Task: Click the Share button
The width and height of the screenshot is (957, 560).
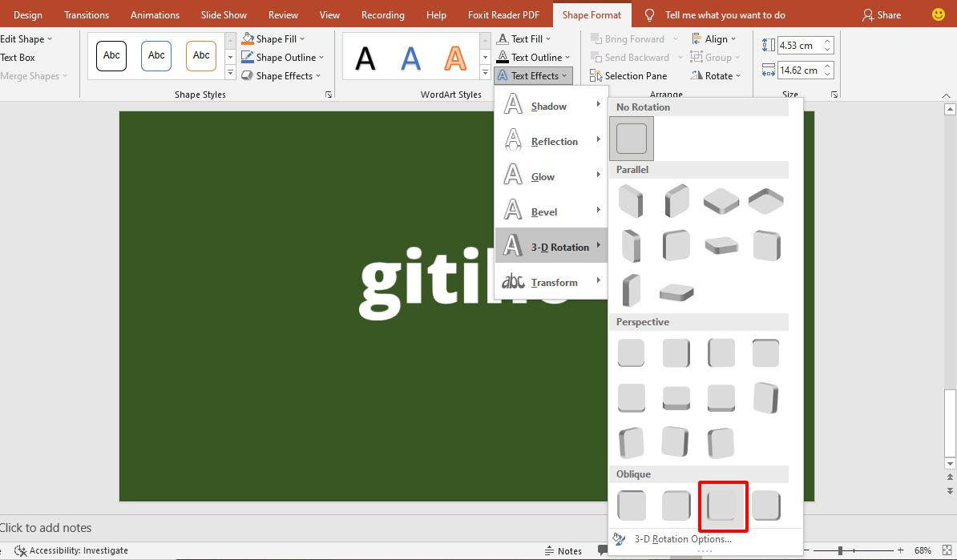Action: point(882,14)
